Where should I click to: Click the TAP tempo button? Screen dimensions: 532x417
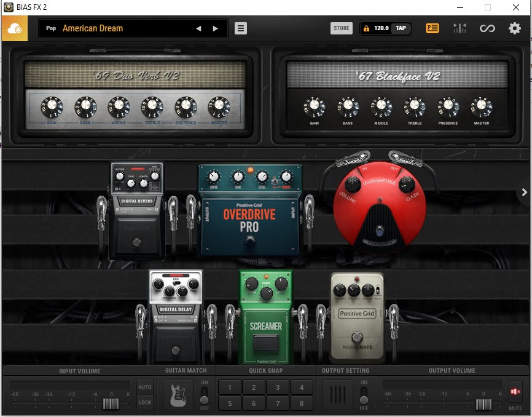[x=401, y=28]
